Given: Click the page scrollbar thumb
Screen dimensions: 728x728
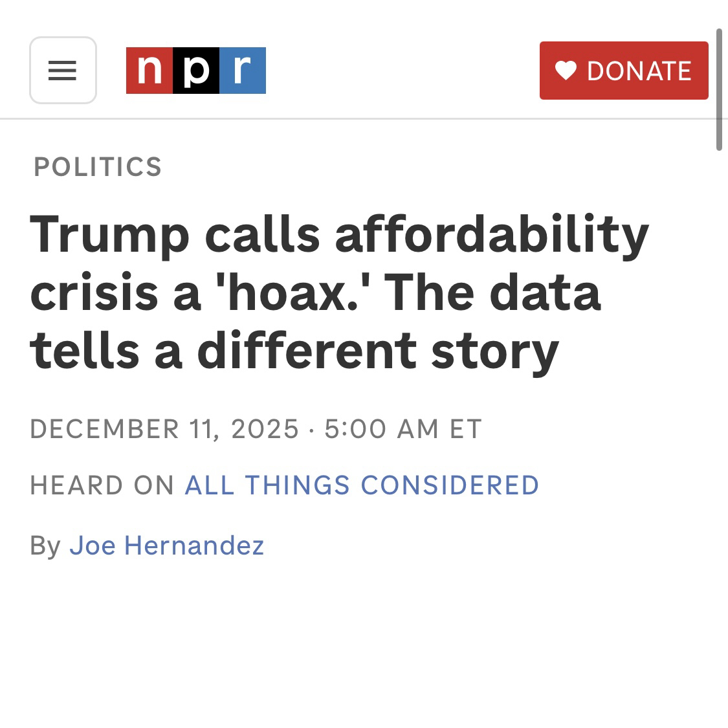Looking at the screenshot, I should (718, 91).
